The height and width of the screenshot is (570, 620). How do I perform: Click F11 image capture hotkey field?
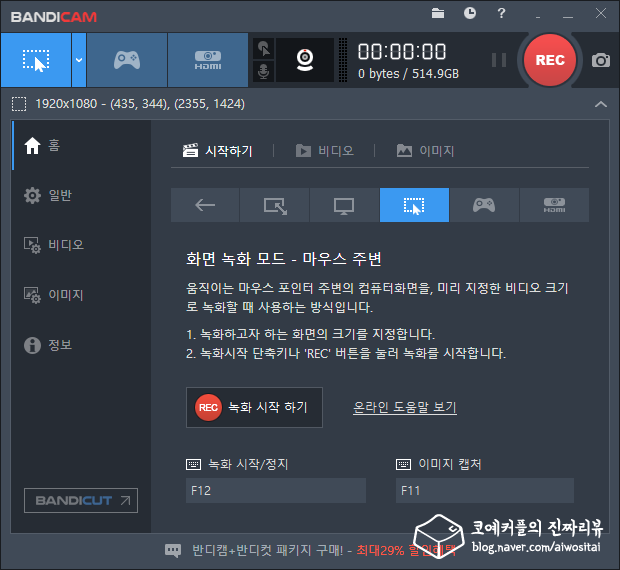click(485, 491)
